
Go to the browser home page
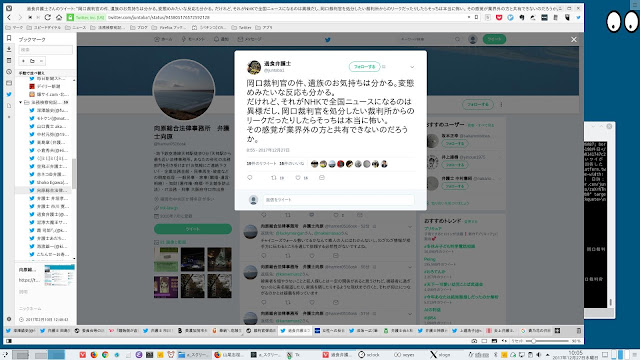coord(59,18)
